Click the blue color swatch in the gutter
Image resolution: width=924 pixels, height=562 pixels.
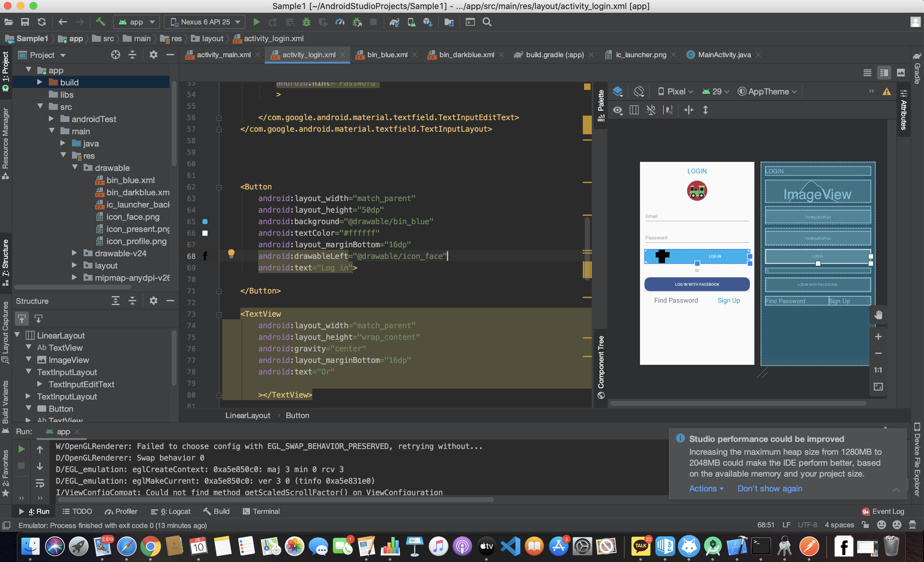(205, 222)
